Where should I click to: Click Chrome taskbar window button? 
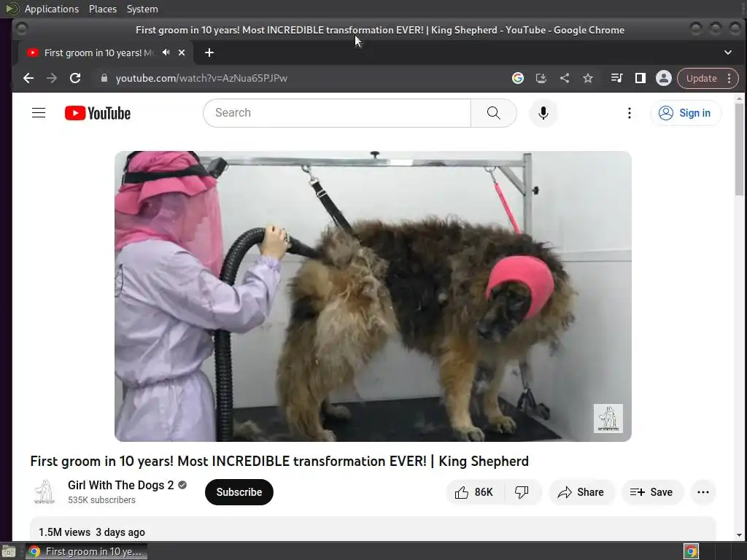86,551
